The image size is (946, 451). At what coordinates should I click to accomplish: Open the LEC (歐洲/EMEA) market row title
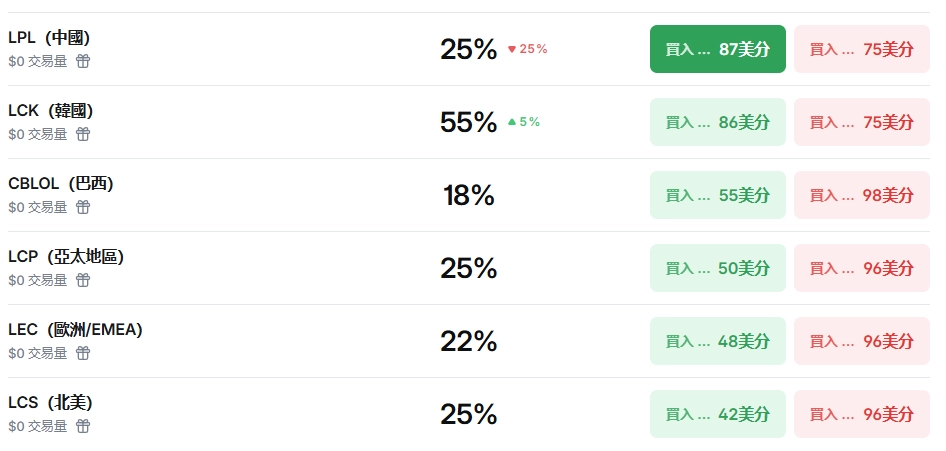pyautogui.click(x=75, y=329)
